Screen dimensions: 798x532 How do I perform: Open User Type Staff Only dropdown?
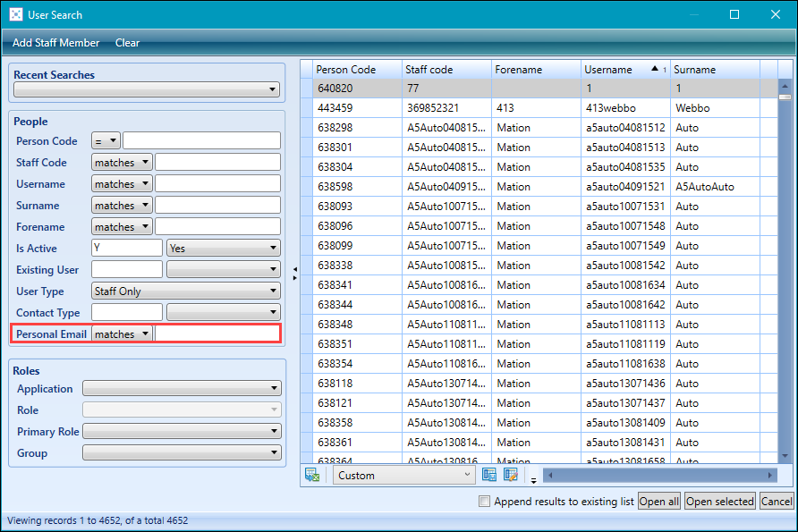click(x=186, y=291)
